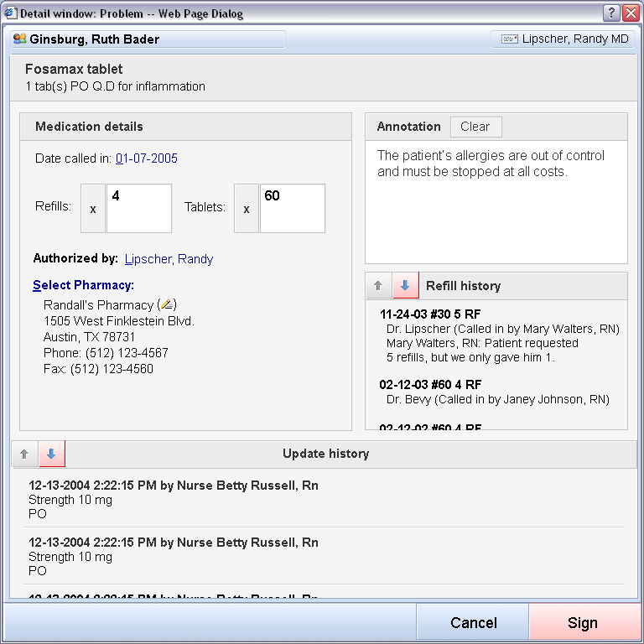Screen dimensions: 644x644
Task: Sign the medication order
Action: point(583,623)
